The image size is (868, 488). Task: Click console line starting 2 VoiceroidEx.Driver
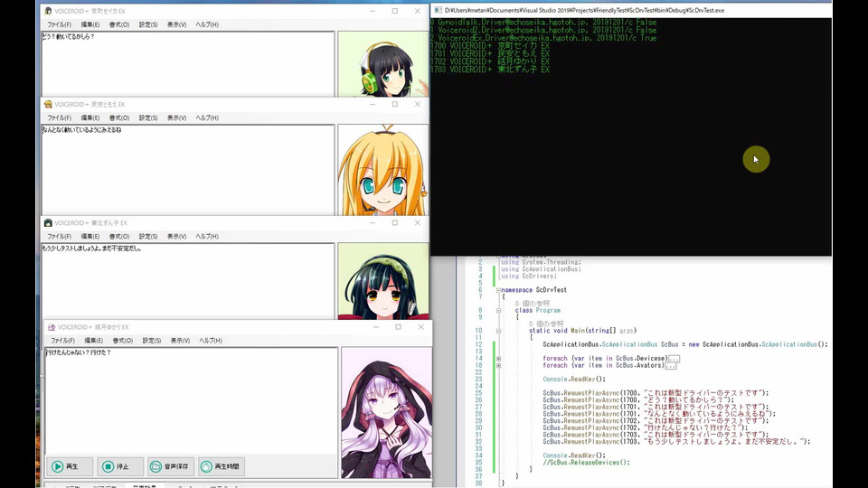click(543, 38)
